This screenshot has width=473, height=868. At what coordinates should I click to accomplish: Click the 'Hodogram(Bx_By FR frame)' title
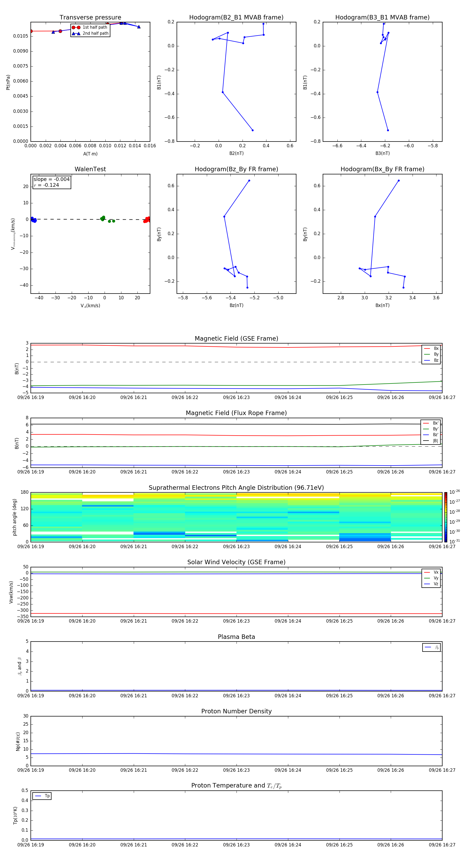click(x=382, y=169)
